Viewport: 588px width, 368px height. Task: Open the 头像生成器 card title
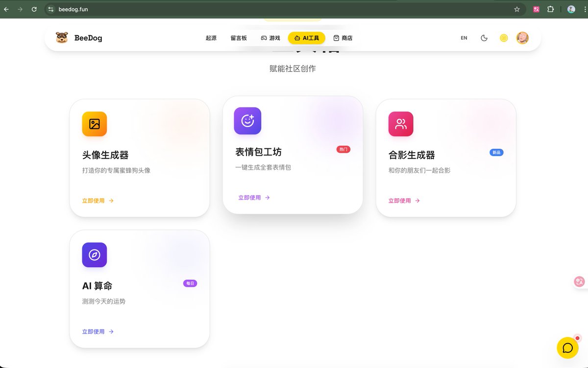click(105, 155)
